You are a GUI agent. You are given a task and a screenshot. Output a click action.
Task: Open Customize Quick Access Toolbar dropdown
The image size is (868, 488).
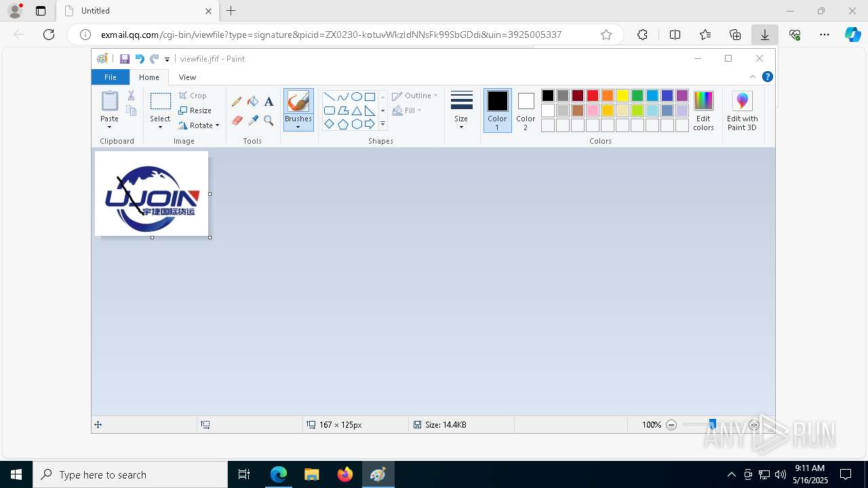[167, 60]
